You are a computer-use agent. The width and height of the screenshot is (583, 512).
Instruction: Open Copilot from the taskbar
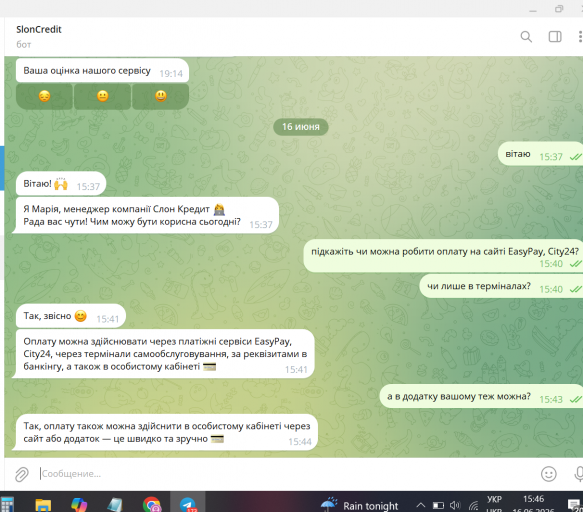click(79, 505)
